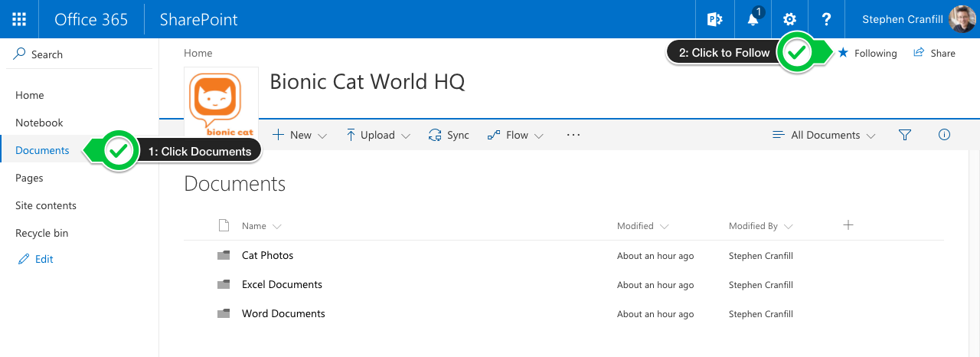The width and height of the screenshot is (980, 357).
Task: Click the Cat Photos folder icon
Action: 224,255
